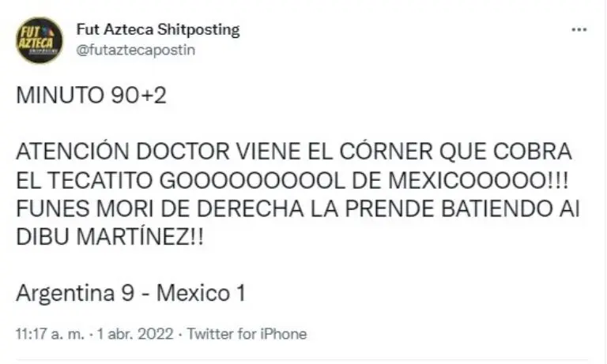Click the word Mexico in score line
Screen dimensions: 607x364
194,293
